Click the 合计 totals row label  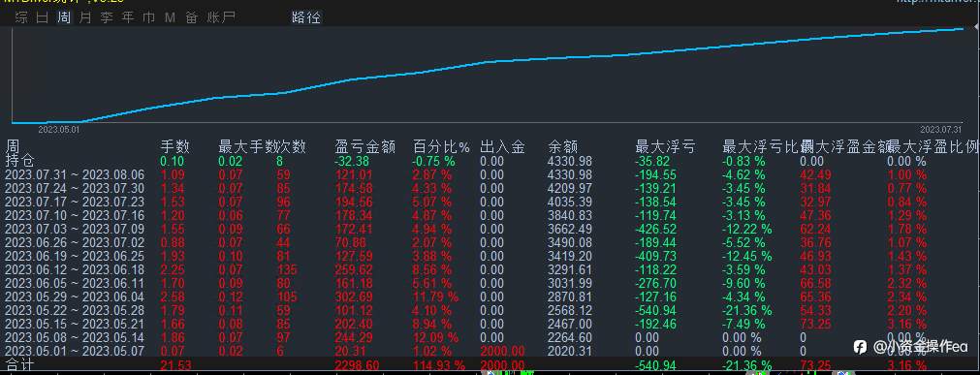point(20,365)
